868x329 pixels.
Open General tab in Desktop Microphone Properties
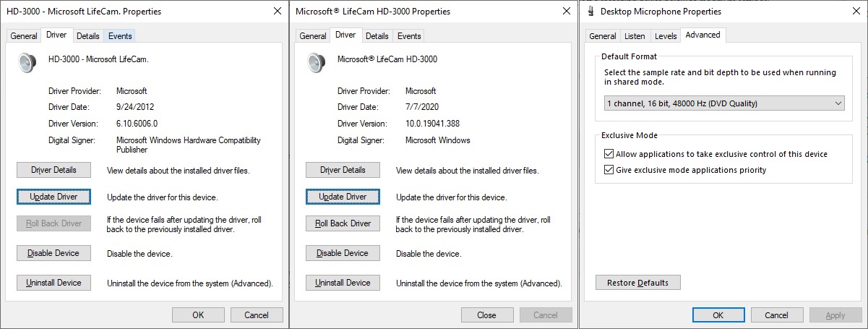(x=602, y=35)
